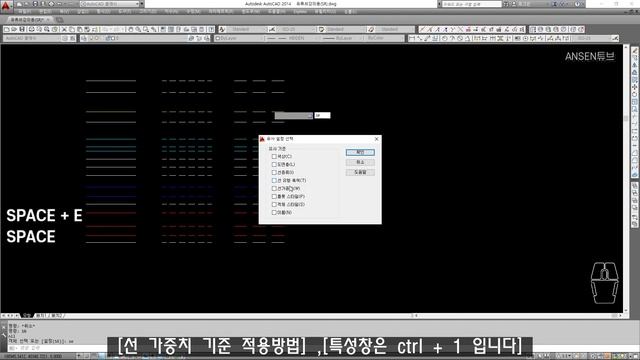Click the dynamic input field showing se

click(322, 116)
